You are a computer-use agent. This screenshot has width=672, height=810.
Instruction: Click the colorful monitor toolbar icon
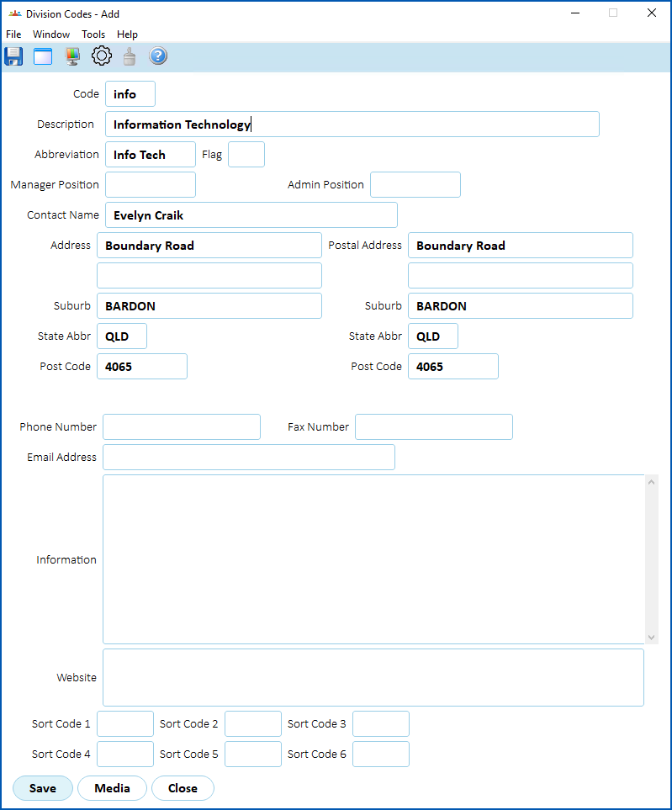pos(72,56)
